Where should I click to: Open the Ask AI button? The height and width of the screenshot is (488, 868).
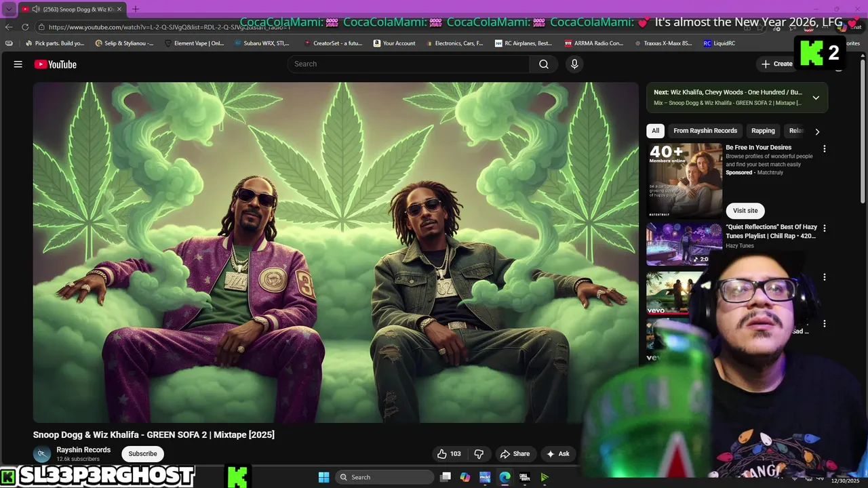(x=558, y=453)
